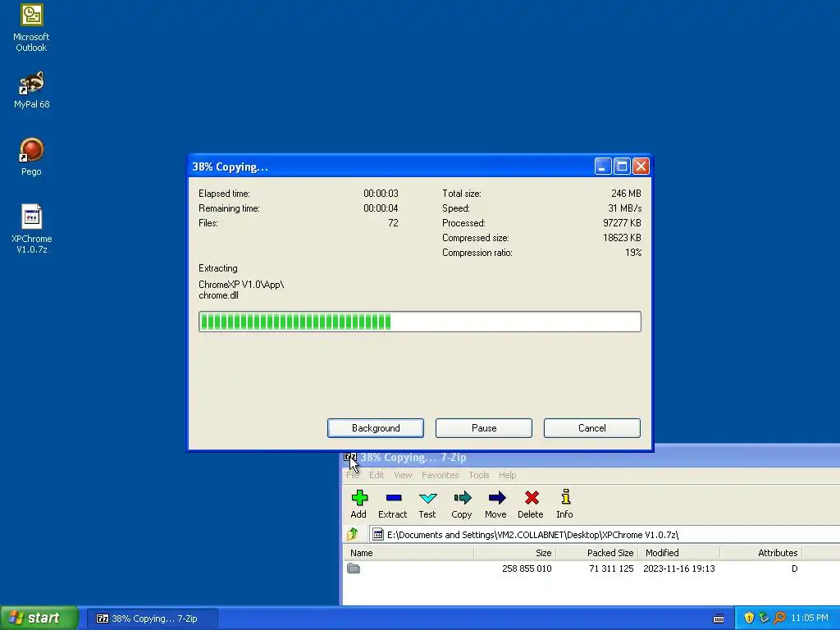Maximize the Copying dialog
Viewport: 840px width, 630px height.
coord(622,167)
